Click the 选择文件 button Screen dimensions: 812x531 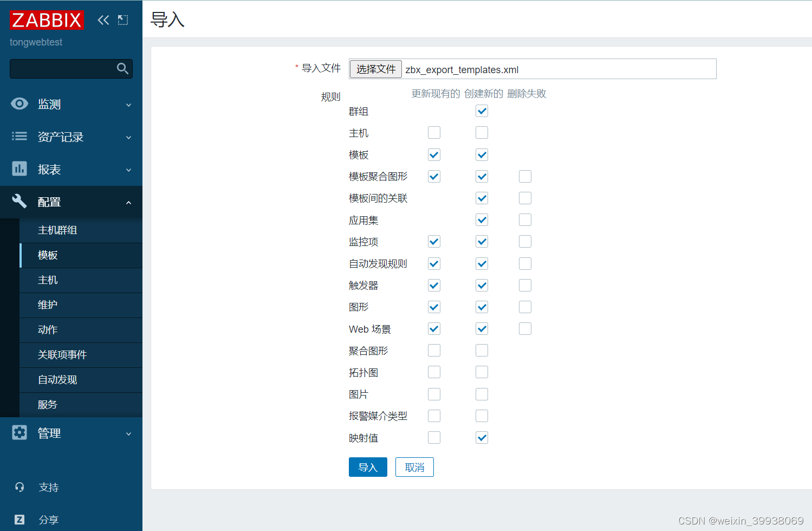pyautogui.click(x=376, y=69)
